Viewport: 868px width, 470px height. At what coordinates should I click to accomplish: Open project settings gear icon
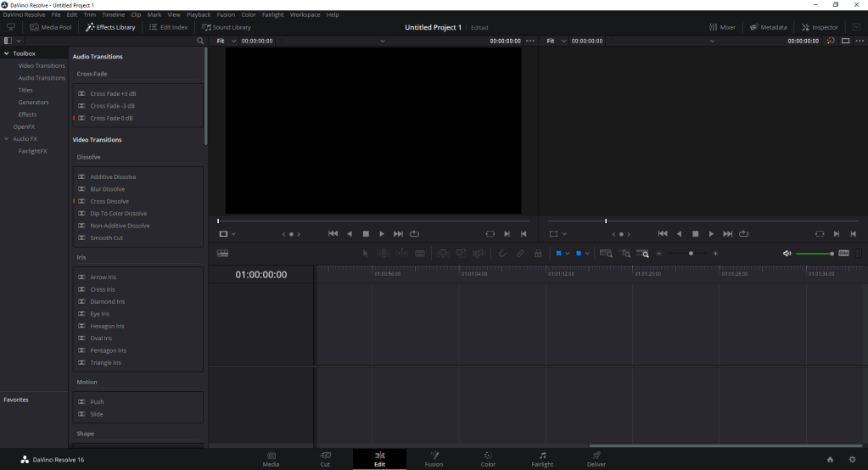(x=852, y=460)
